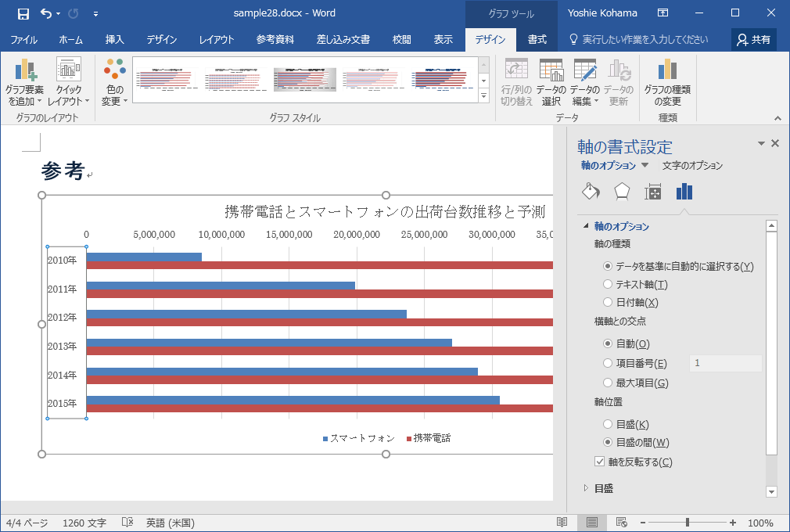The height and width of the screenshot is (532, 790).
Task: Open the 参考資料 tab
Action: (275, 40)
